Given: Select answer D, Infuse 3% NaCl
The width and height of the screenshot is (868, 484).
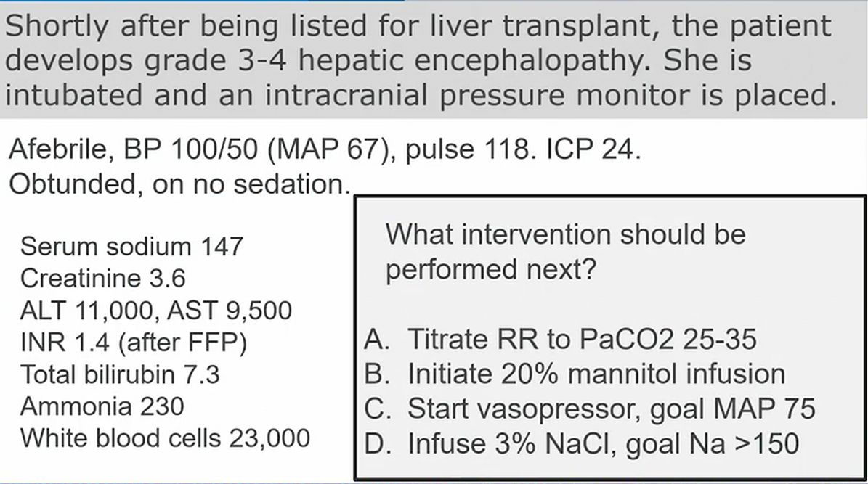Looking at the screenshot, I should tap(581, 443).
